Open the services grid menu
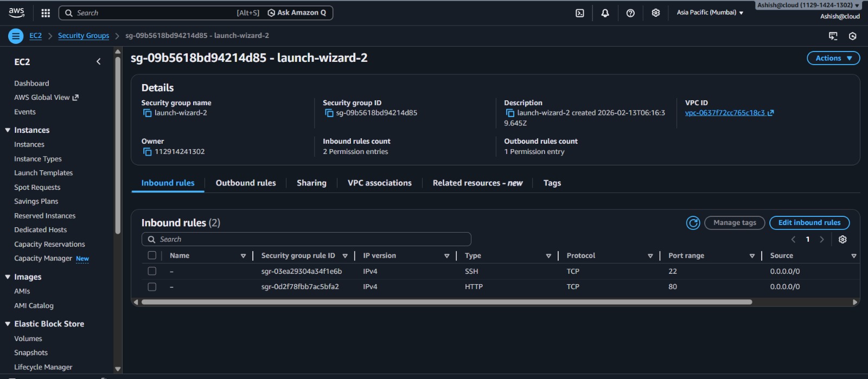Screen dimensions: 868x379 [x=46, y=13]
